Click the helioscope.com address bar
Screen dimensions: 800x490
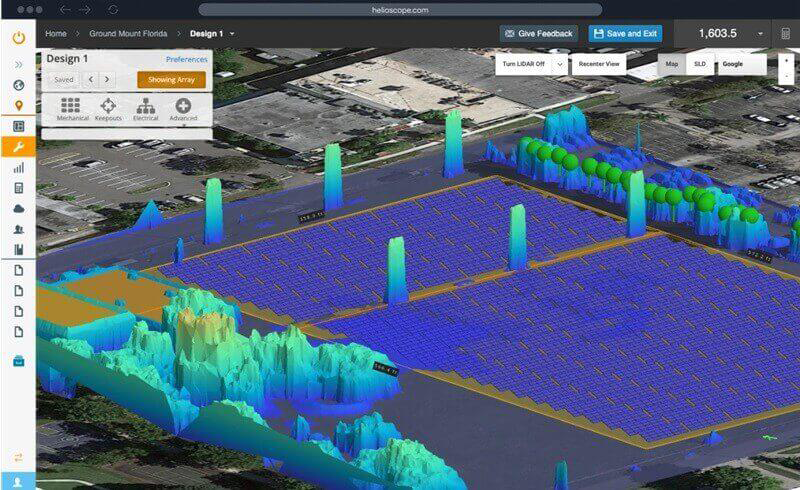point(400,10)
